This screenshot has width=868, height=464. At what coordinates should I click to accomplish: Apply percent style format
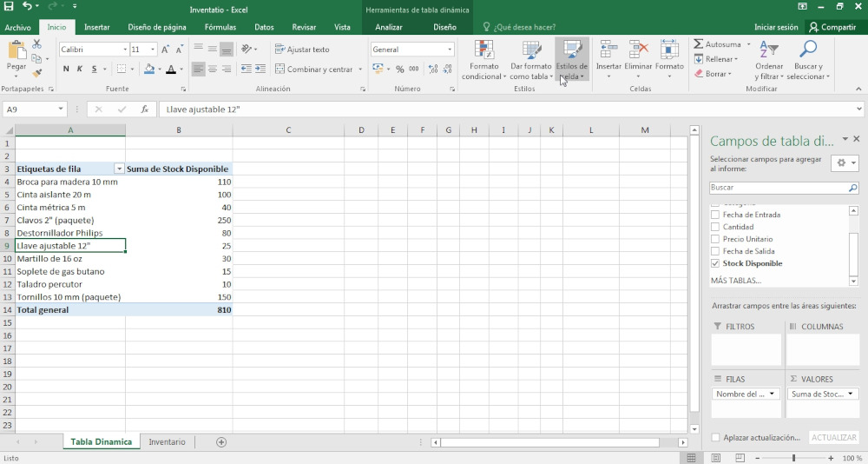pos(399,70)
